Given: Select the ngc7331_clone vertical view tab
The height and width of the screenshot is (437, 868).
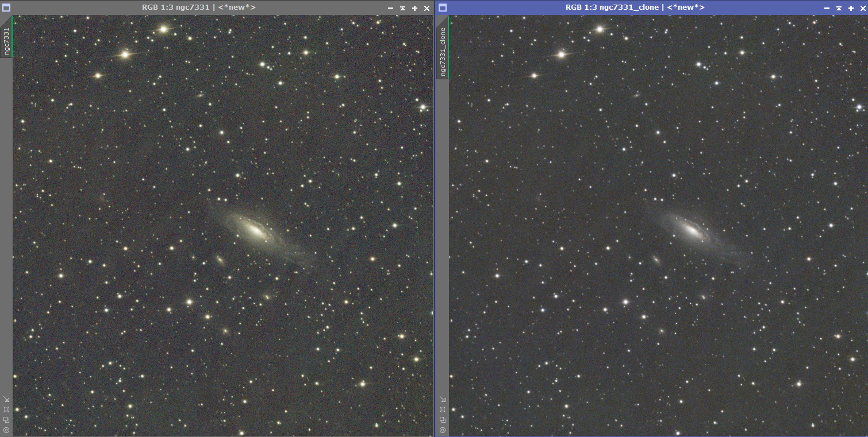Looking at the screenshot, I should click(x=443, y=52).
